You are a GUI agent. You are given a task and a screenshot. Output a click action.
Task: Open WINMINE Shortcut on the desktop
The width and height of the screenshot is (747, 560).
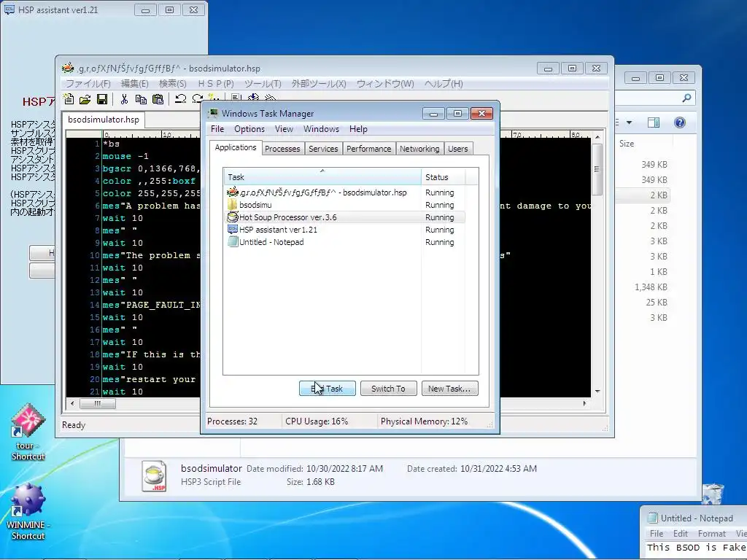(x=28, y=511)
